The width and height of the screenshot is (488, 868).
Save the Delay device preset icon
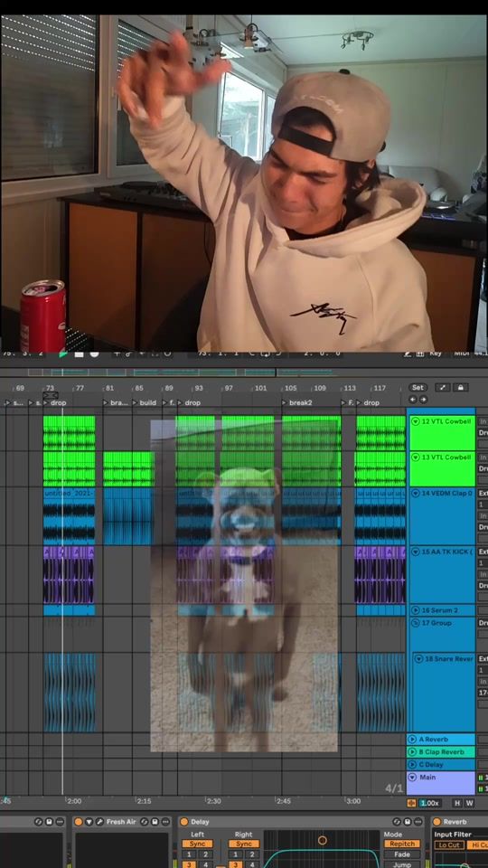408,822
